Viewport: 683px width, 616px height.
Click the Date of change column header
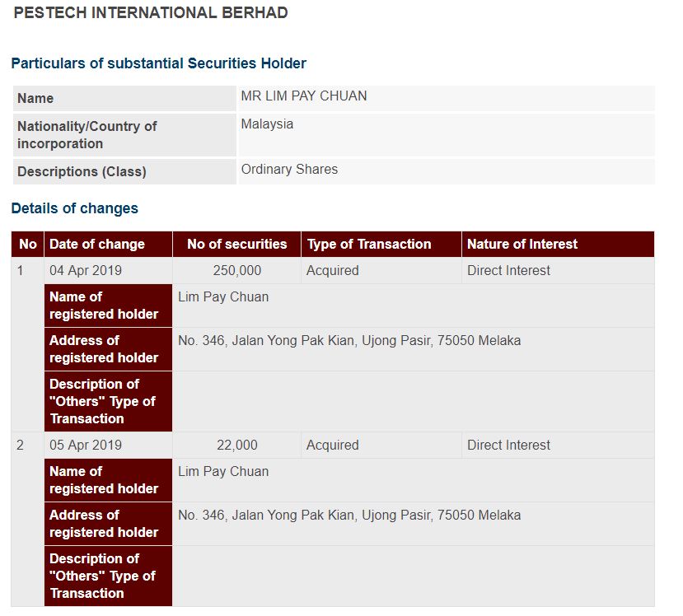[108, 245]
